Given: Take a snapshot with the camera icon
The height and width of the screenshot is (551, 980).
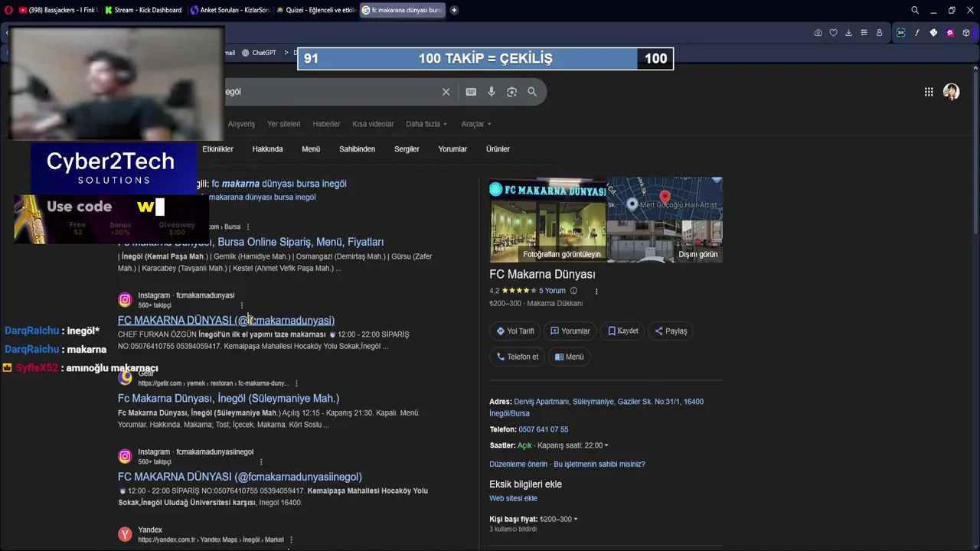Looking at the screenshot, I should [818, 33].
